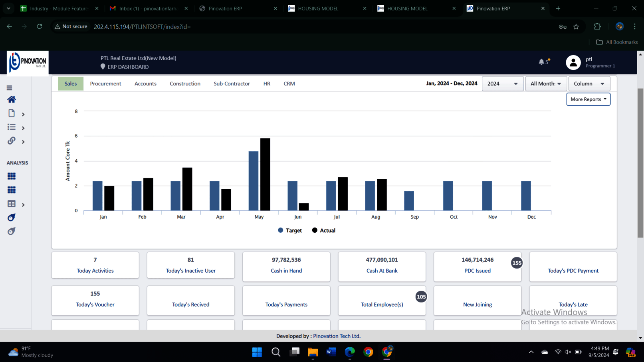Click the Home icon in sidebar
This screenshot has height=362, width=644.
click(12, 99)
